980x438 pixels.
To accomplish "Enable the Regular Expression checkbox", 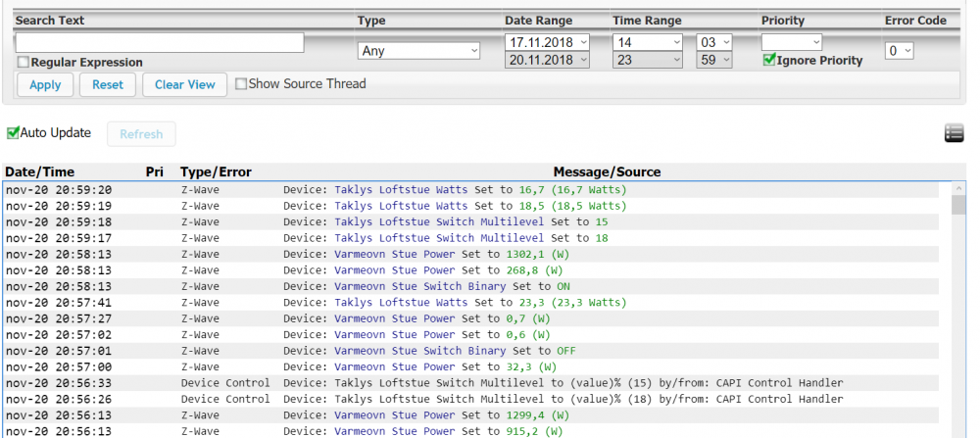I will point(23,63).
